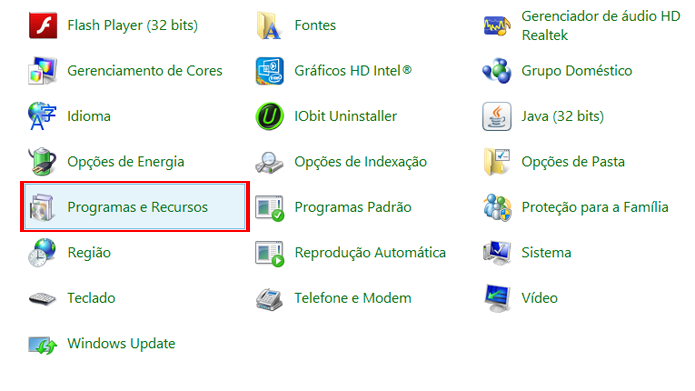Open the Flash Player red icon
This screenshot has height=391, width=695.
[x=43, y=25]
